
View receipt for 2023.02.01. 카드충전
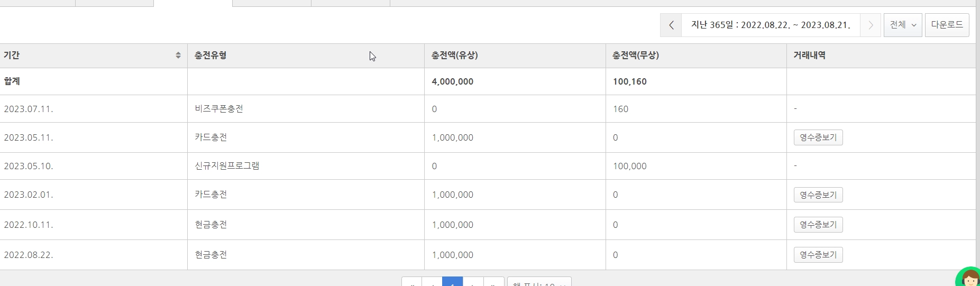818,195
